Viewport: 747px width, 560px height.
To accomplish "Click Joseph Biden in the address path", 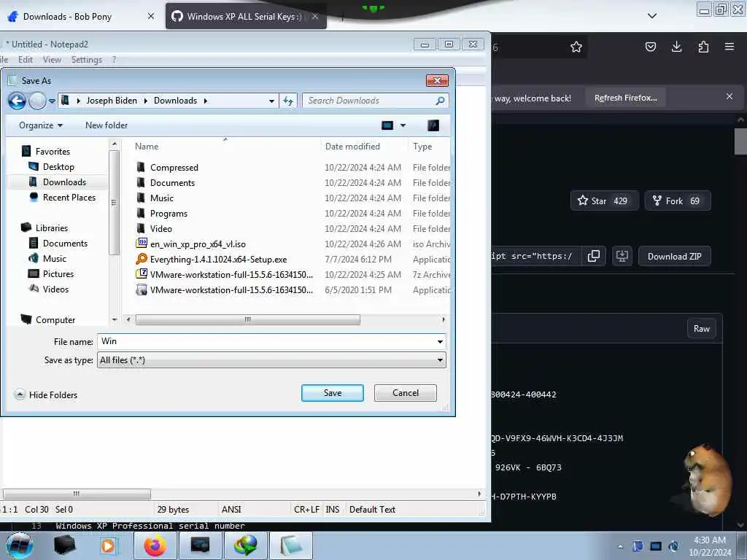I will (x=112, y=101).
